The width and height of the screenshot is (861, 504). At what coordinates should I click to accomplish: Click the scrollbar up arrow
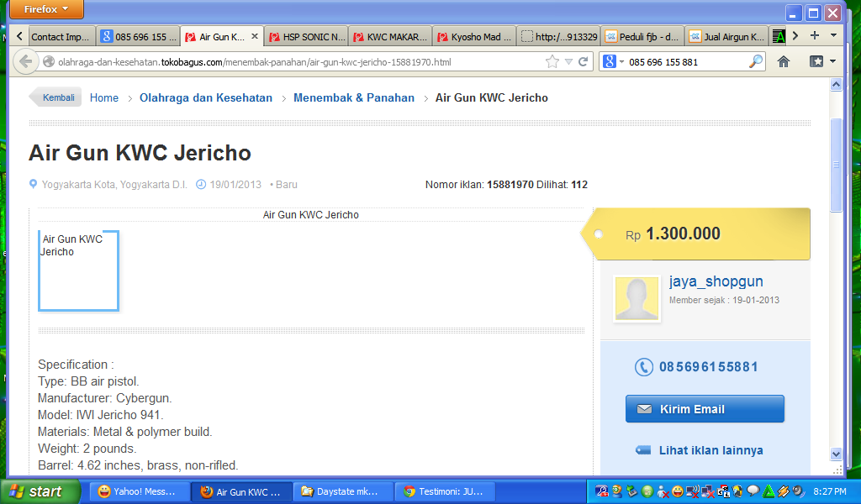[x=836, y=85]
